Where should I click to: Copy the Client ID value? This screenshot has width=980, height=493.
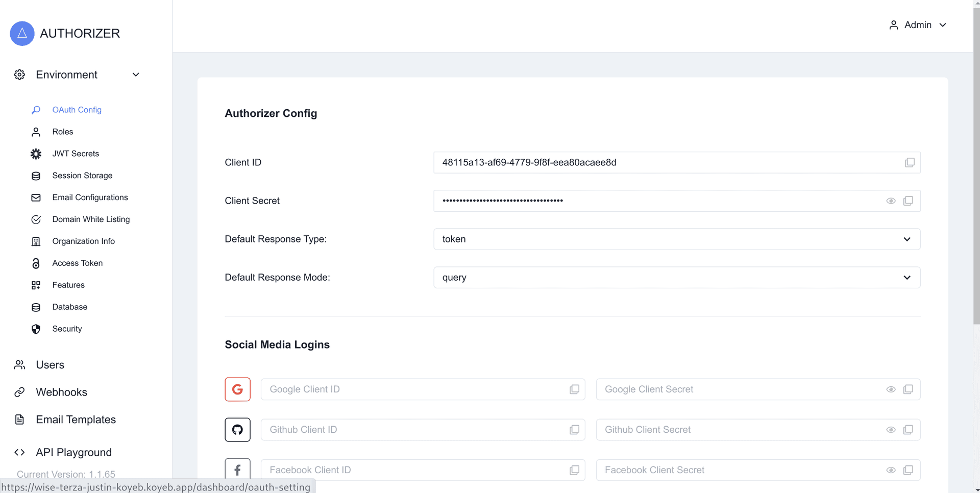(910, 162)
